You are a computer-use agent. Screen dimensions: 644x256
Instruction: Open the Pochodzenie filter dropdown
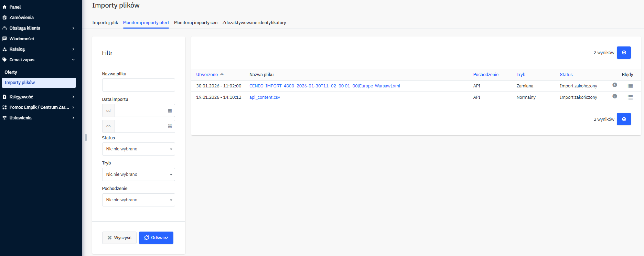coord(138,200)
